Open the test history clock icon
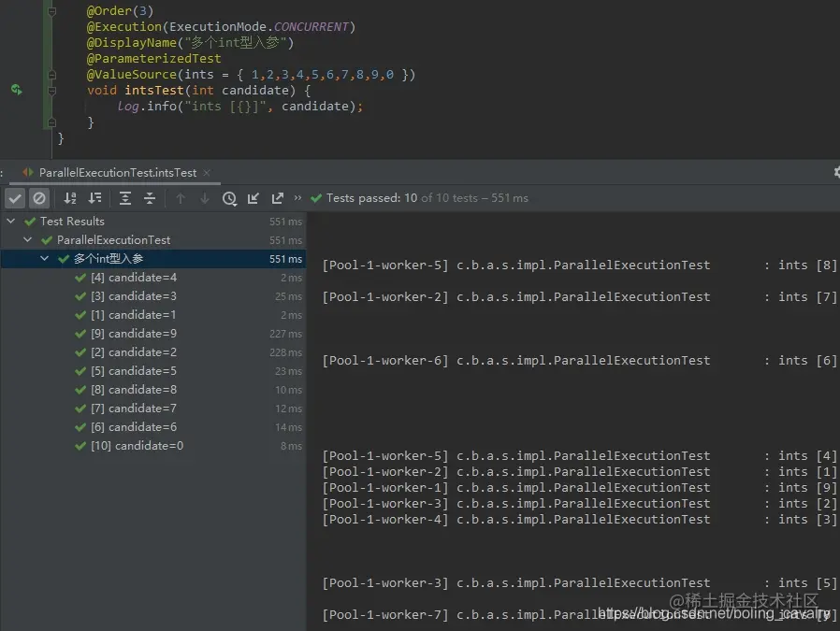The height and width of the screenshot is (631, 840). 229,198
